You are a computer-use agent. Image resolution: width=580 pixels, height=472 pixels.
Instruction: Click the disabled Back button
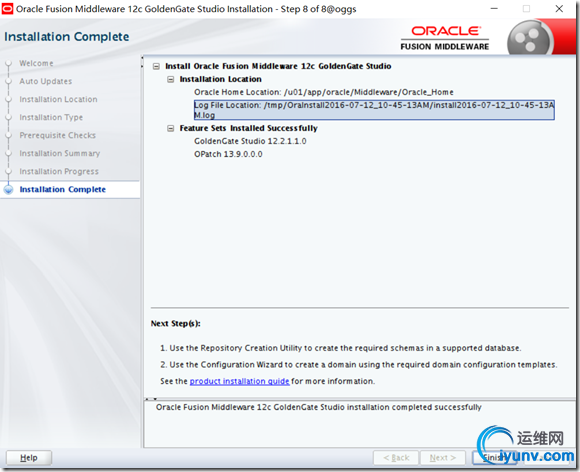pos(396,458)
